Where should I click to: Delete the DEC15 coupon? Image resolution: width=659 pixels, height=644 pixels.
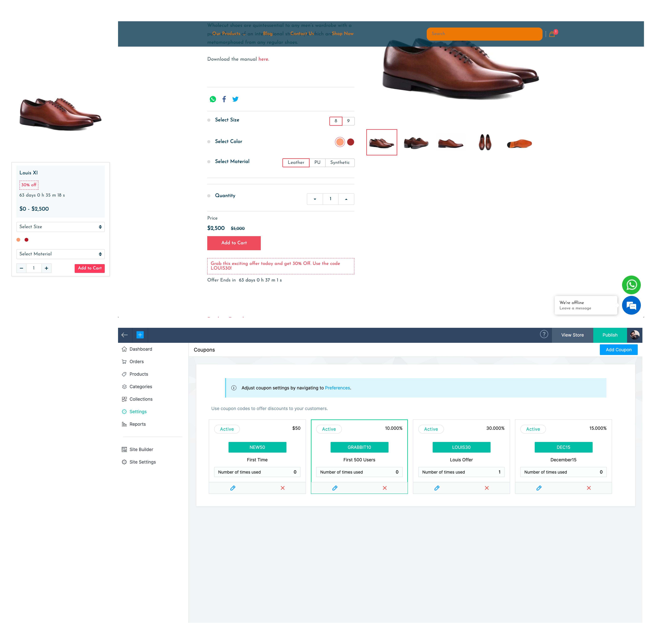[x=589, y=488]
